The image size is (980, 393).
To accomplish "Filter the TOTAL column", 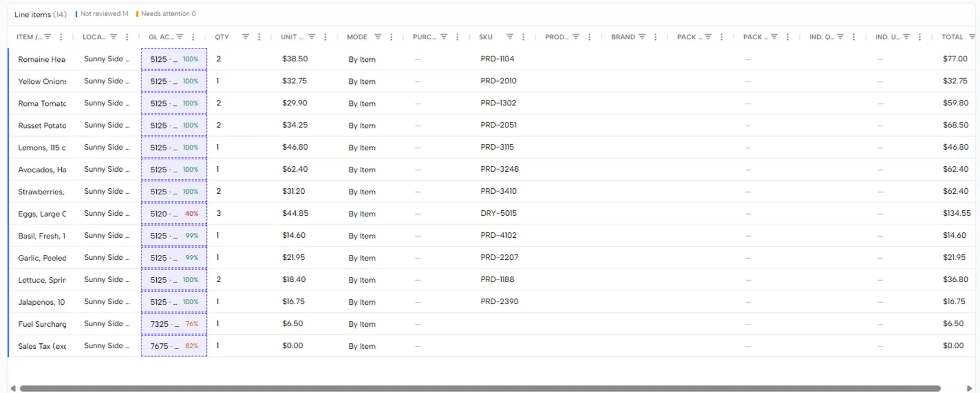I will (972, 37).
